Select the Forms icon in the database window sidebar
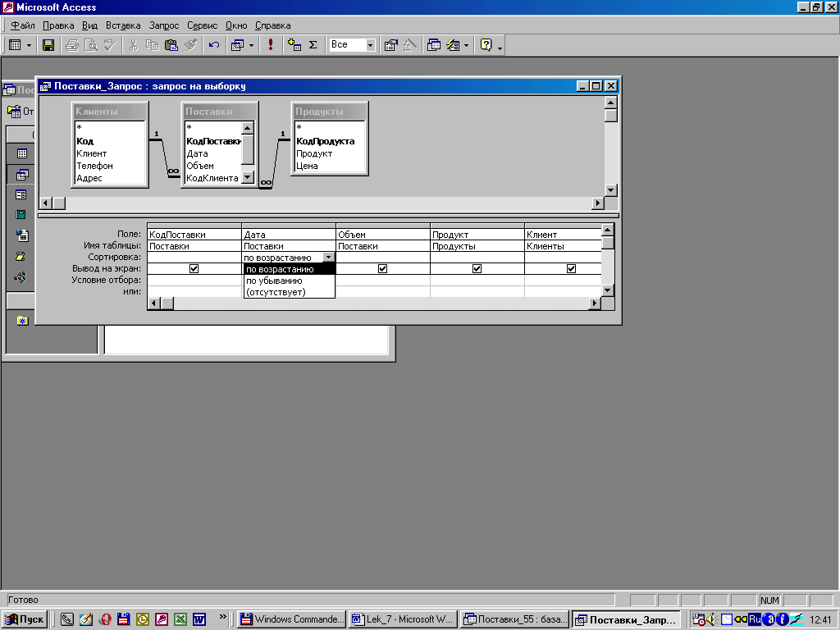Viewport: 840px width, 630px height. tap(21, 194)
